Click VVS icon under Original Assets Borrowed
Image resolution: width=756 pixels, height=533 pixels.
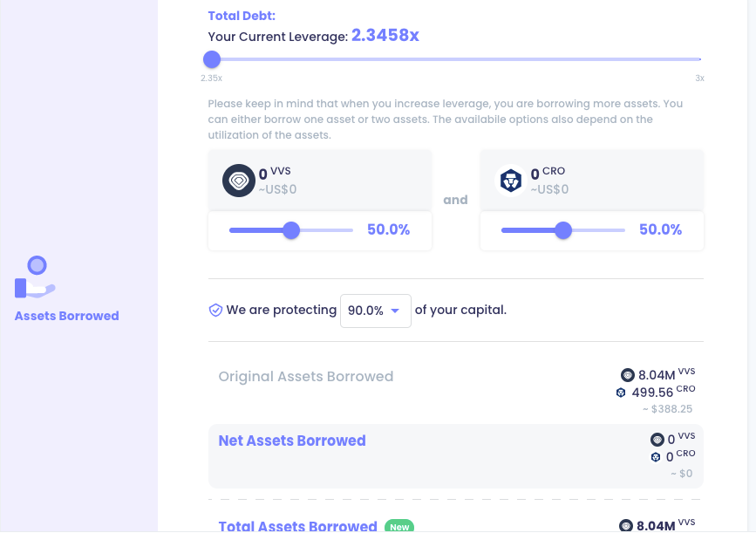pyautogui.click(x=627, y=375)
